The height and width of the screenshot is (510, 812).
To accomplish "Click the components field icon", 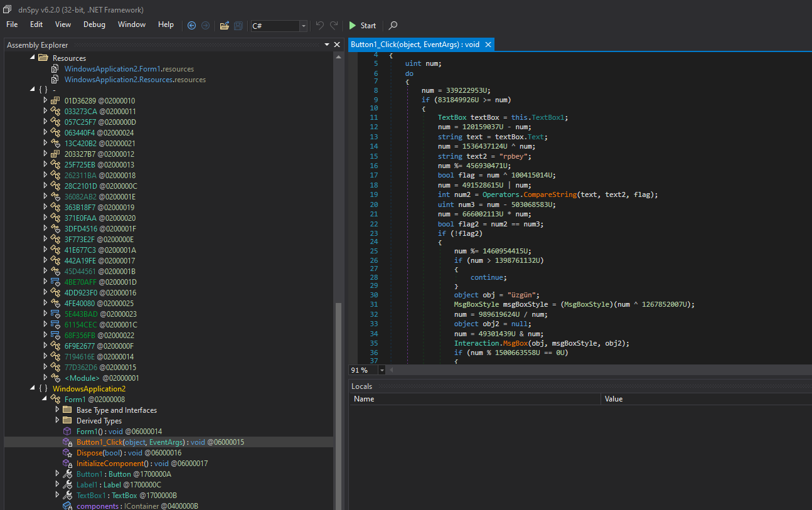I will pos(67,506).
